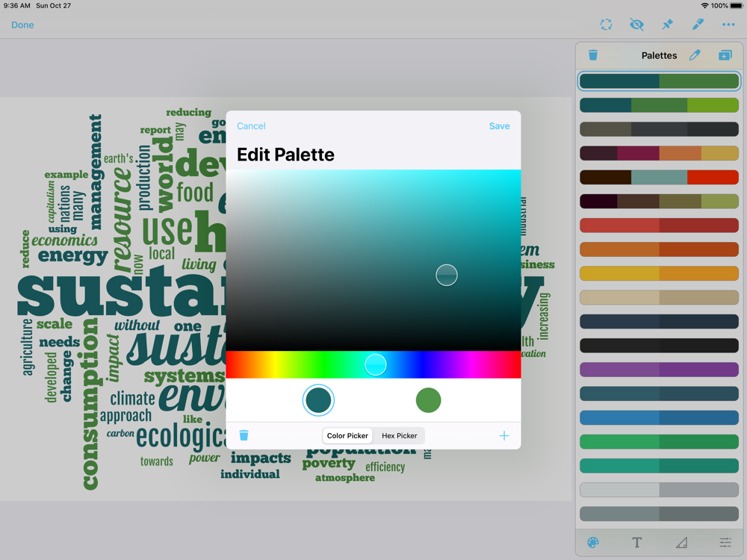Switch to Hex Picker segment

tap(399, 436)
